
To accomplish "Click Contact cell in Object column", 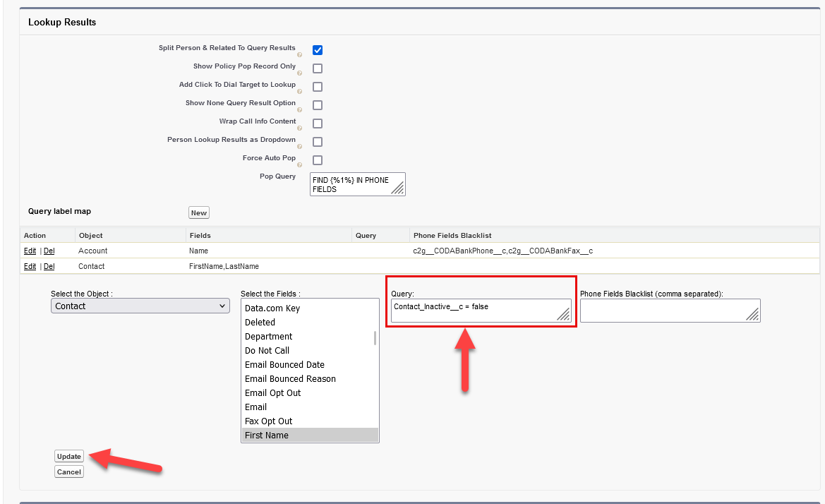I will click(92, 267).
